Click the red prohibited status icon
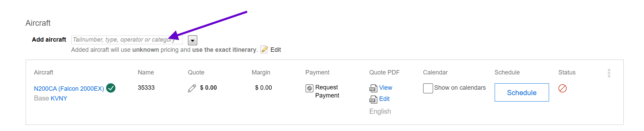Screen dimensions: 644x131 tap(563, 88)
